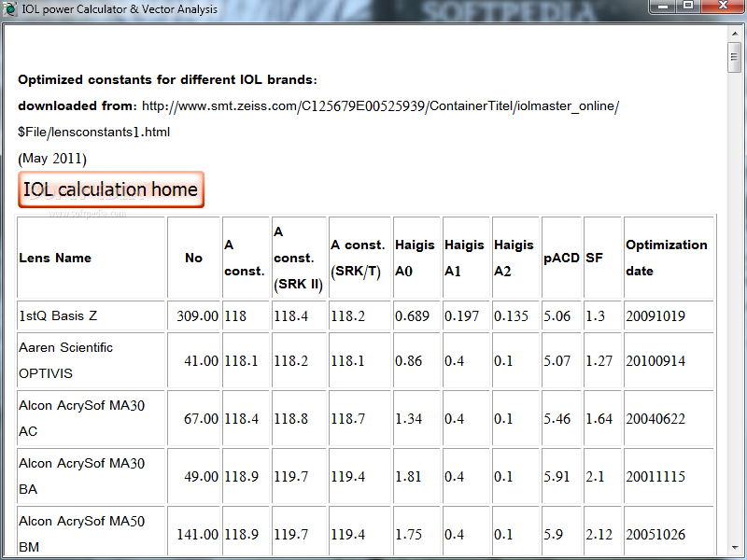Select 'Aaren Scientific OPTIVIS' lens name
The width and height of the screenshot is (747, 560).
pos(65,360)
